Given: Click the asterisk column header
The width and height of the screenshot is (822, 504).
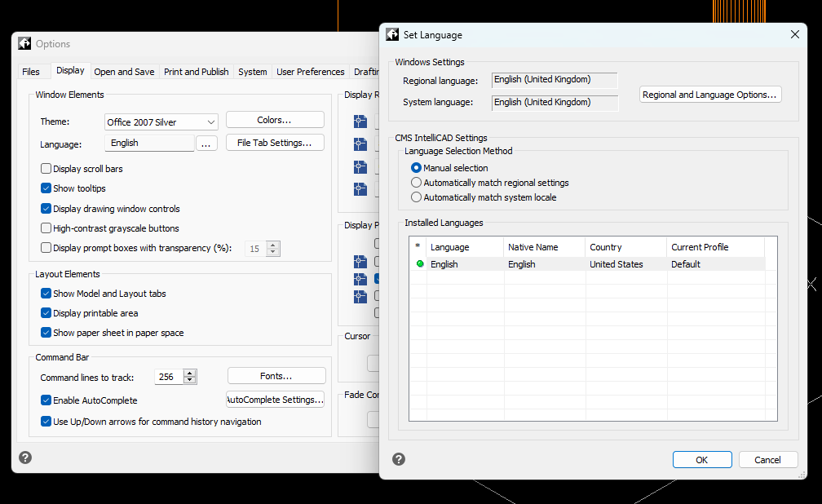Looking at the screenshot, I should 418,247.
